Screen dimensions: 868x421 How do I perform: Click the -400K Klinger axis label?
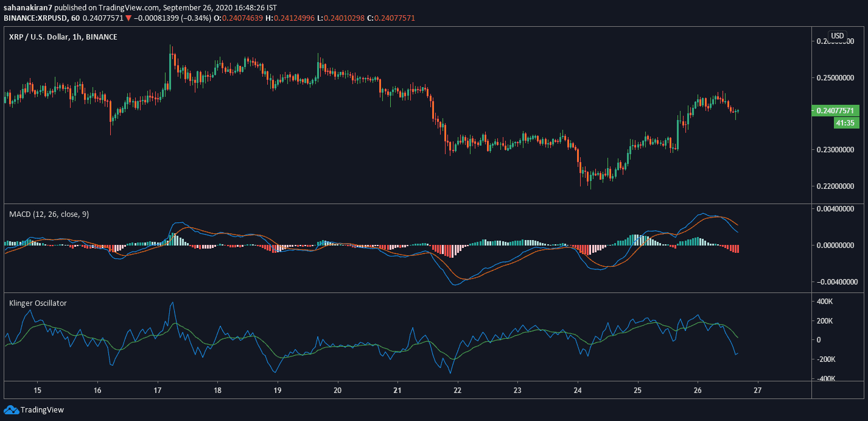(x=827, y=379)
